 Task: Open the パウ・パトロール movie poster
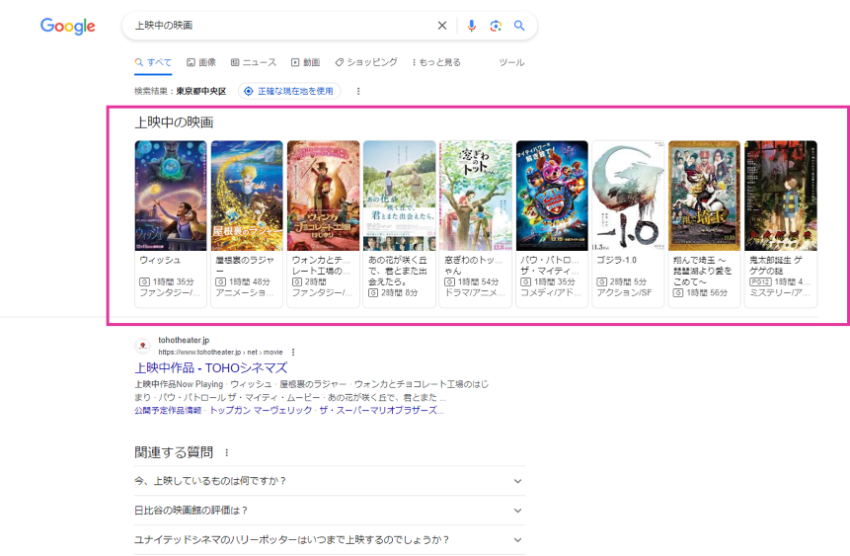coord(552,196)
